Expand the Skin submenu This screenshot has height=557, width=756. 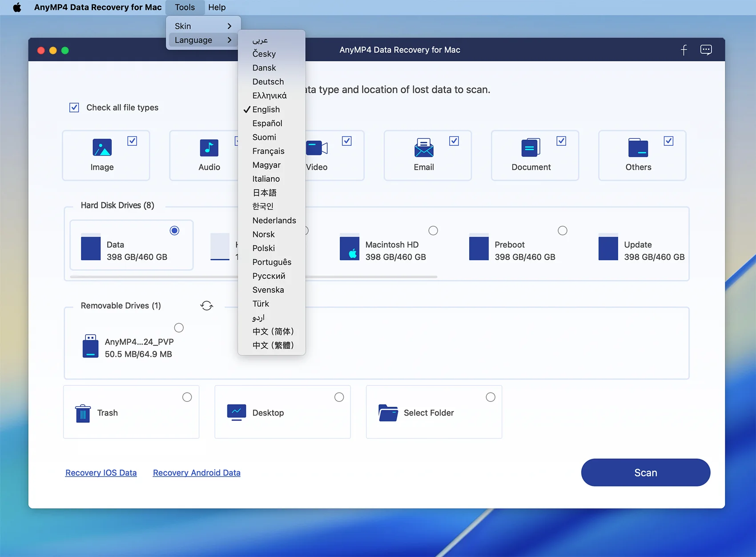click(203, 26)
